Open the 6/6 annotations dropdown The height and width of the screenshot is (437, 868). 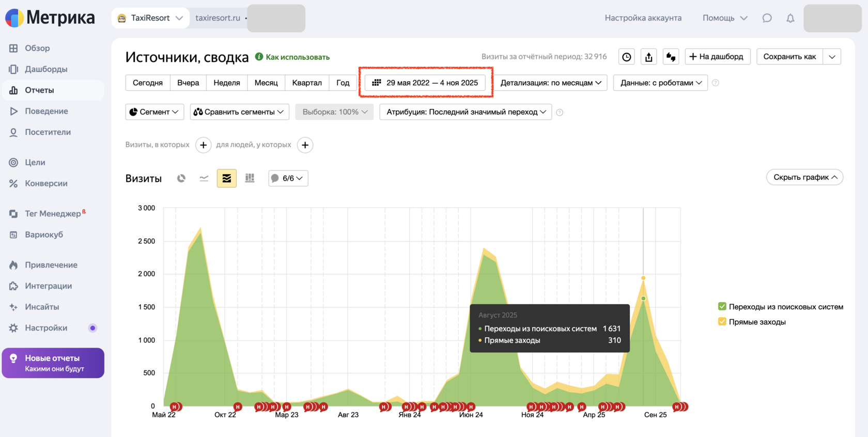pyautogui.click(x=288, y=178)
